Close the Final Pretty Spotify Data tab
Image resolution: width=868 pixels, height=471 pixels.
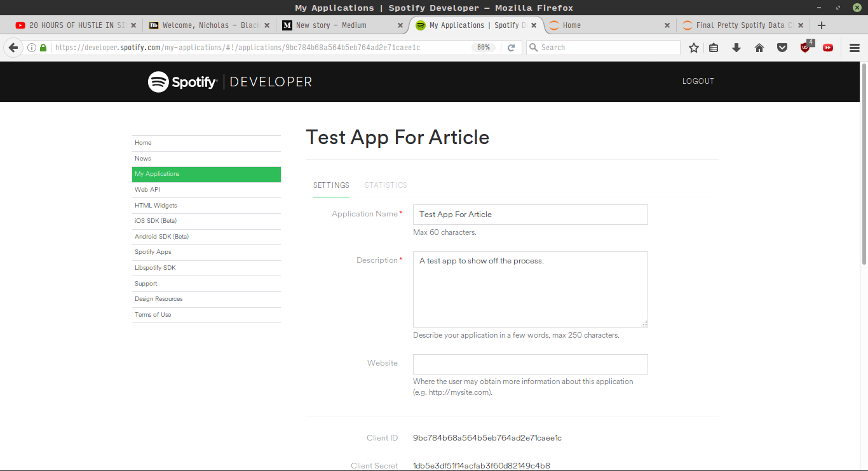tap(801, 25)
